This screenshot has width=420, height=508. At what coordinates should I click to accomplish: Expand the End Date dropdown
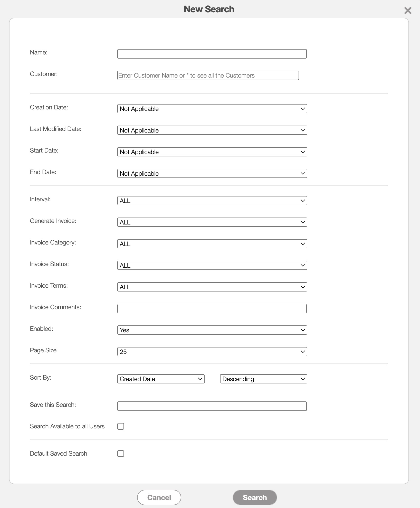[x=212, y=173]
